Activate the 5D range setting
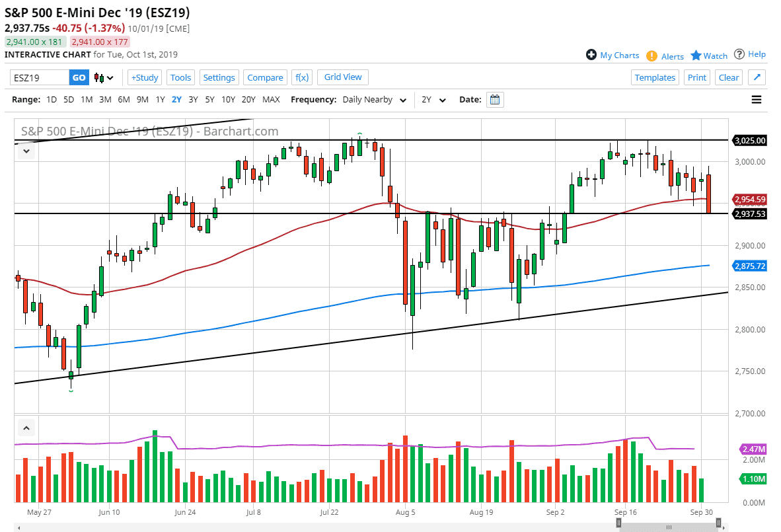 pos(68,99)
